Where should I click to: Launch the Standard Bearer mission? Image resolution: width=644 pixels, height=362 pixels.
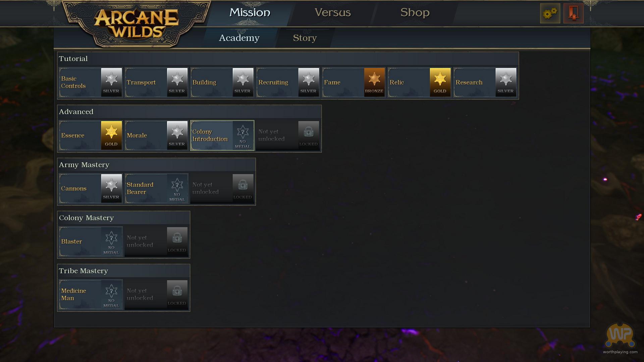(156, 188)
